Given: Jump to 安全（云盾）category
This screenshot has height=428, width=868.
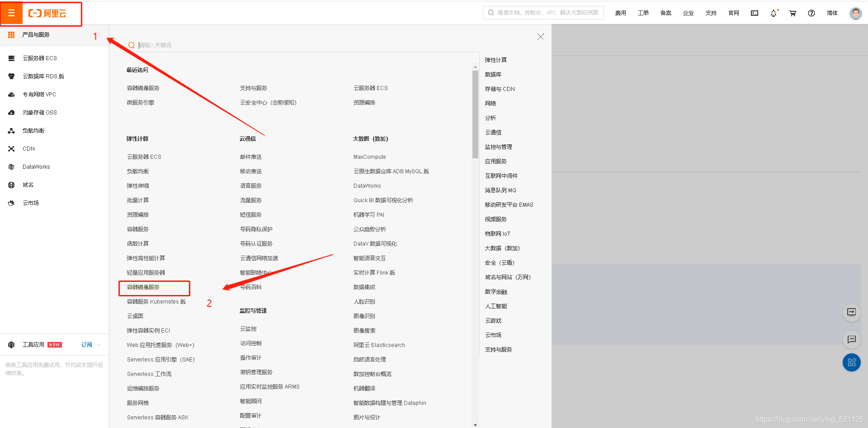Looking at the screenshot, I should click(x=500, y=263).
